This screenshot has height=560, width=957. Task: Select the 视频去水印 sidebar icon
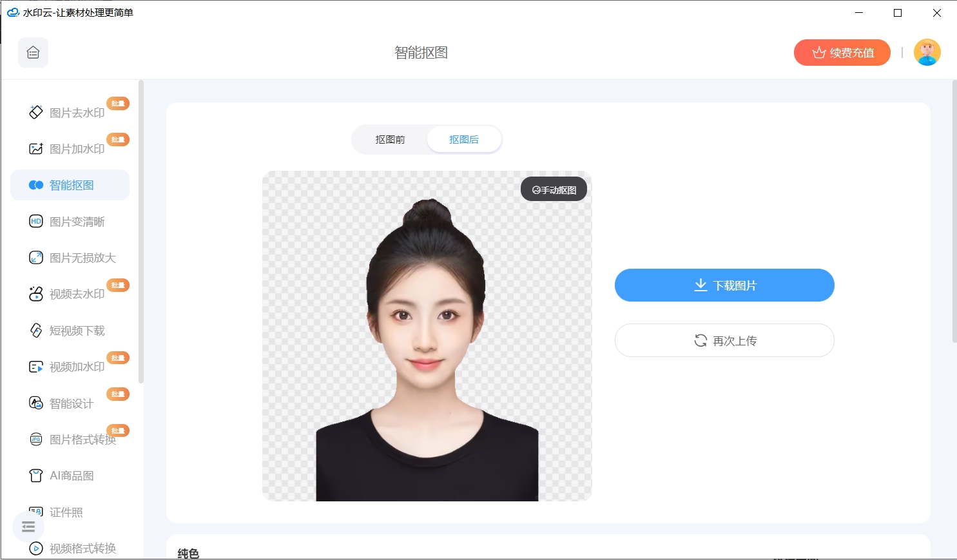coord(36,294)
